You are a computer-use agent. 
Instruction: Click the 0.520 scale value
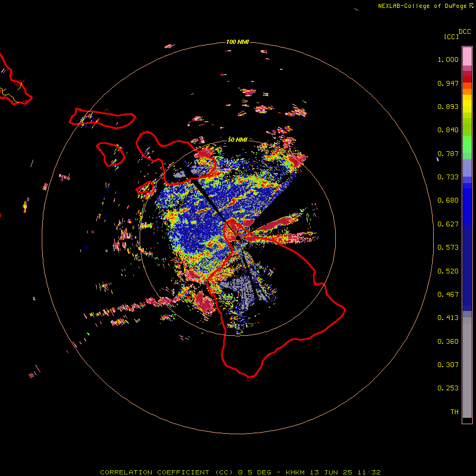click(448, 271)
